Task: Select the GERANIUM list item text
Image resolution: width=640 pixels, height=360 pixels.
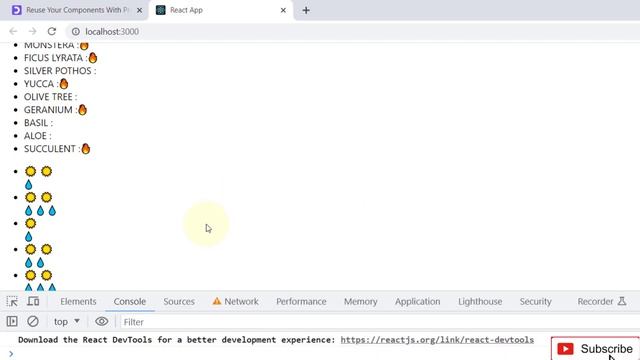Action: tap(48, 110)
